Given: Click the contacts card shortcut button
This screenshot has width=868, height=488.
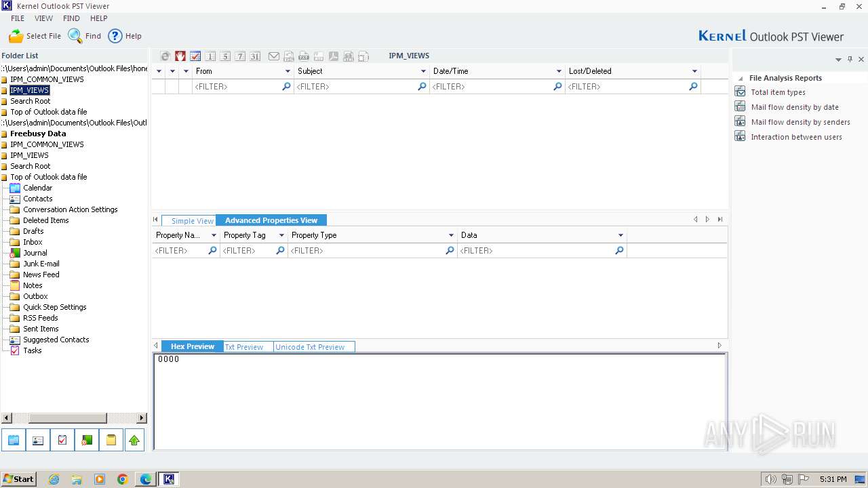Looking at the screenshot, I should point(38,440).
